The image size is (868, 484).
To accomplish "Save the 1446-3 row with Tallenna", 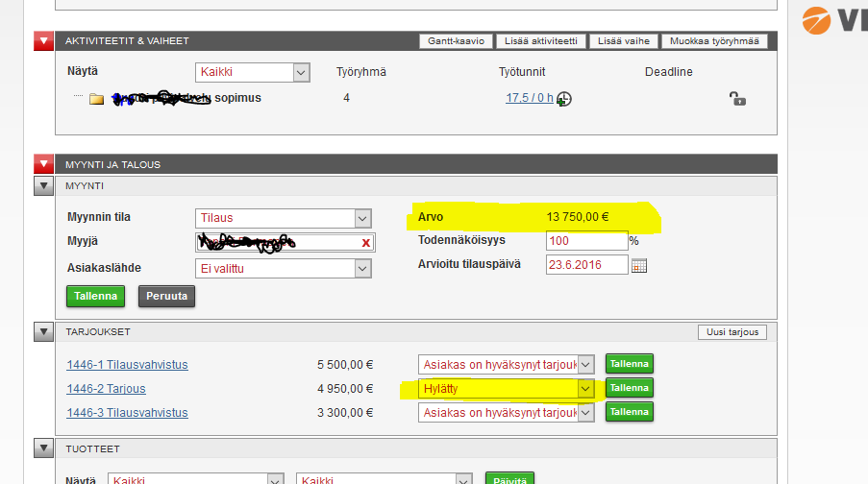I will click(x=630, y=412).
